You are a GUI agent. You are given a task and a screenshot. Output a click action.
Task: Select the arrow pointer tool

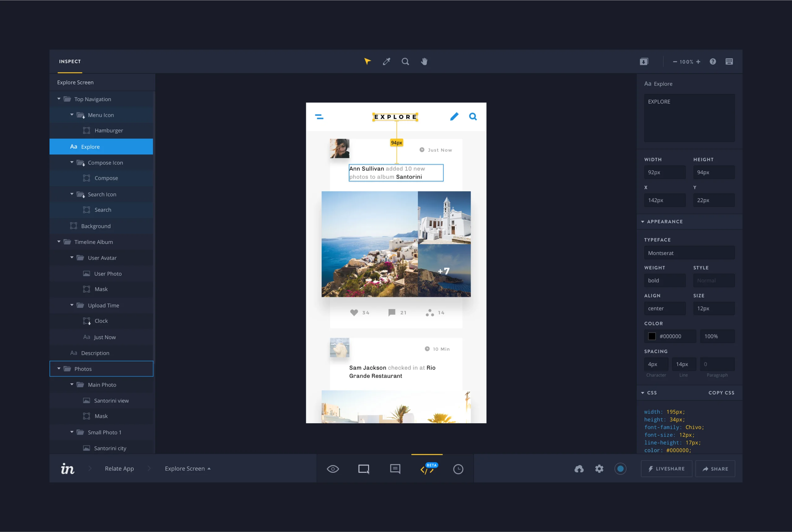[367, 62]
